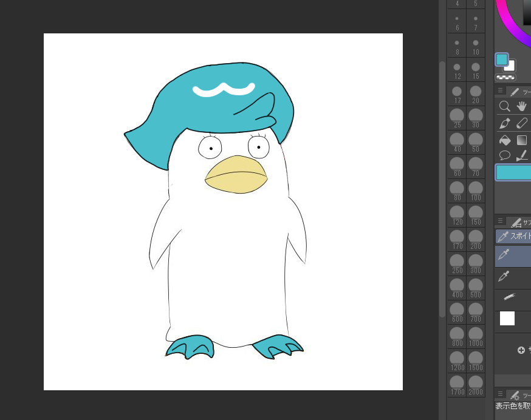Image resolution: width=531 pixels, height=420 pixels.
Task: Choose brush size 250
Action: pos(457,264)
